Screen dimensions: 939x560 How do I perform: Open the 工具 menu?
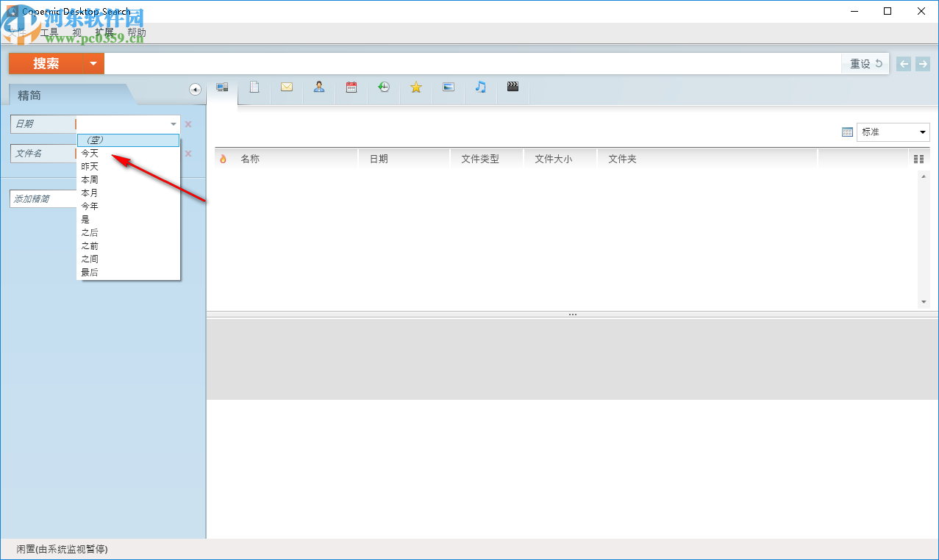[48, 32]
